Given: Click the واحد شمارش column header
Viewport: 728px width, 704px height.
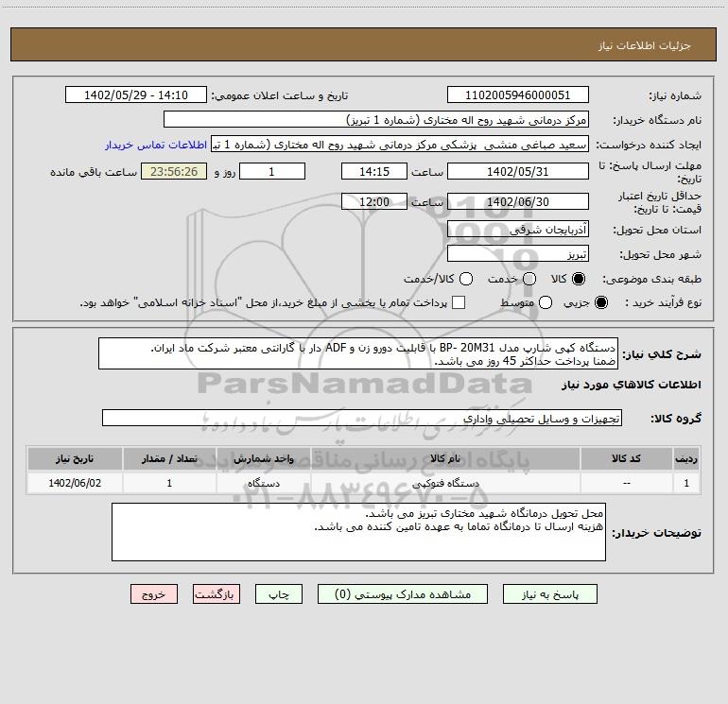Looking at the screenshot, I should 263,458.
